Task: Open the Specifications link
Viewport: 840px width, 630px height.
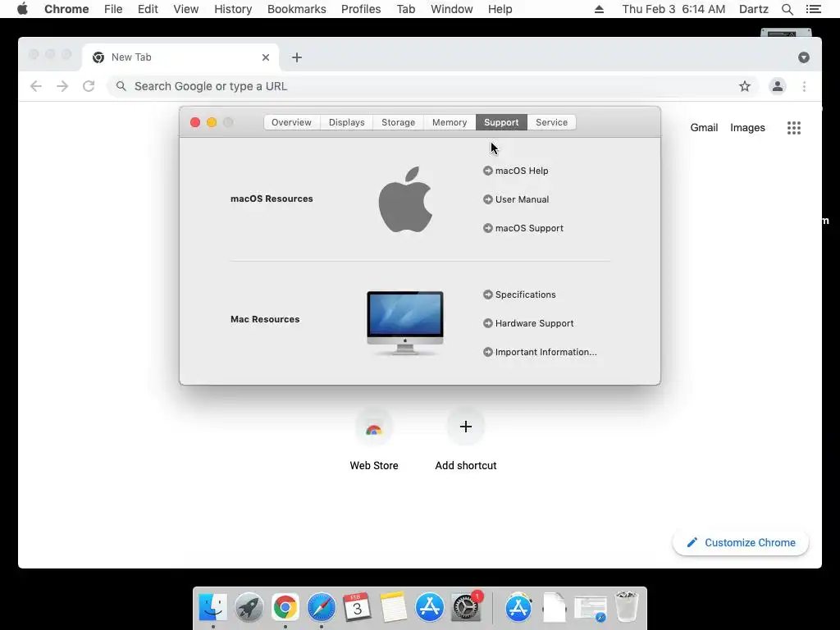Action: tap(526, 294)
